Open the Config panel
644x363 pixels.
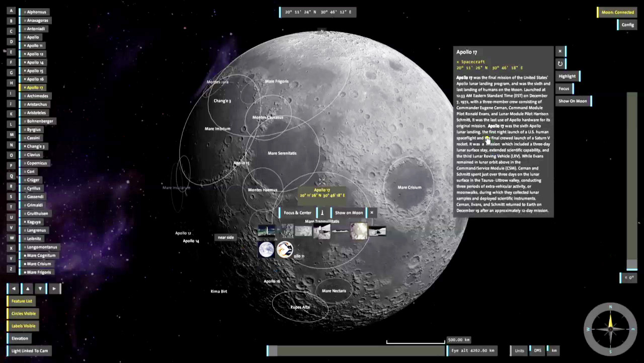click(x=627, y=25)
